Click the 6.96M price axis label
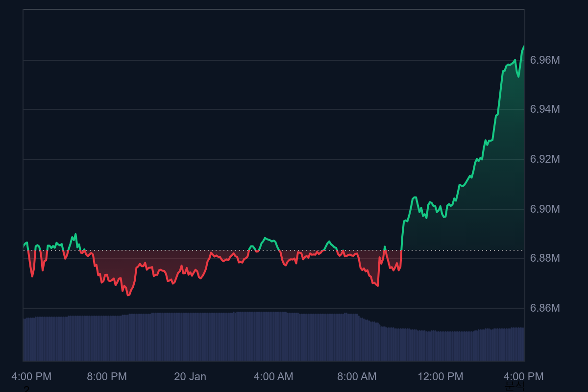The image size is (588, 392). [x=544, y=60]
